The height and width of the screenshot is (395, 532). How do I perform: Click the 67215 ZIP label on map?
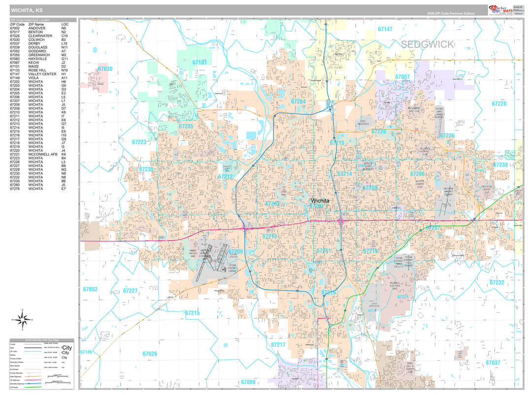coord(193,313)
